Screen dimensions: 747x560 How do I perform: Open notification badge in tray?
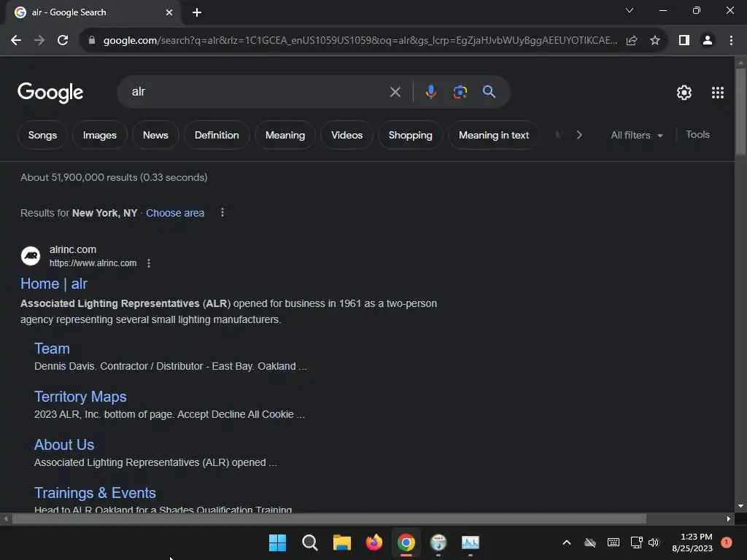tap(727, 542)
